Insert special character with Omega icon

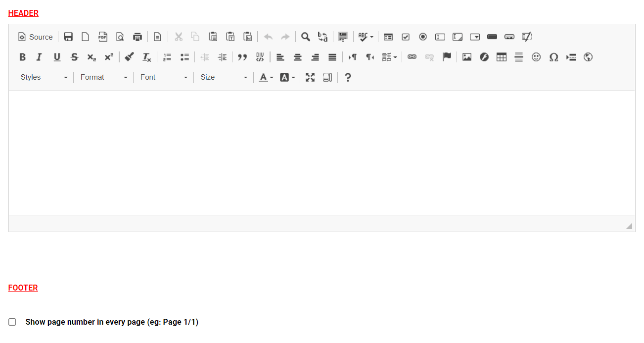[x=553, y=57]
